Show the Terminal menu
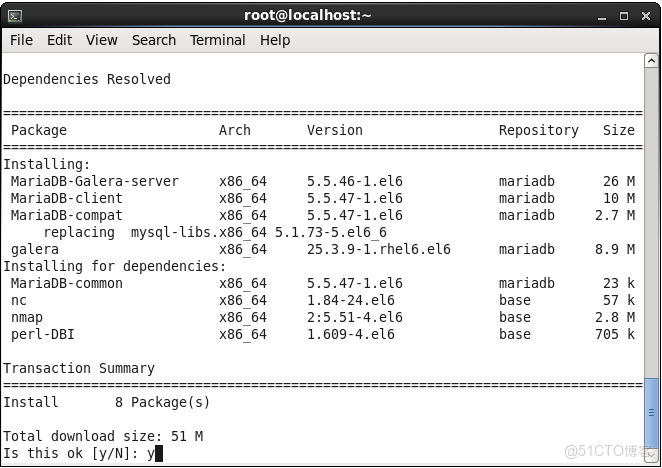Screen dimensions: 662x468 pos(217,40)
